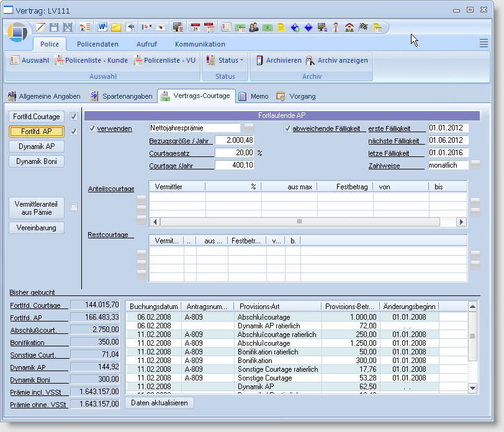504x432 pixels.
Task: Open selector button next to Zahlweise 'monatlich'
Action: 476,165
